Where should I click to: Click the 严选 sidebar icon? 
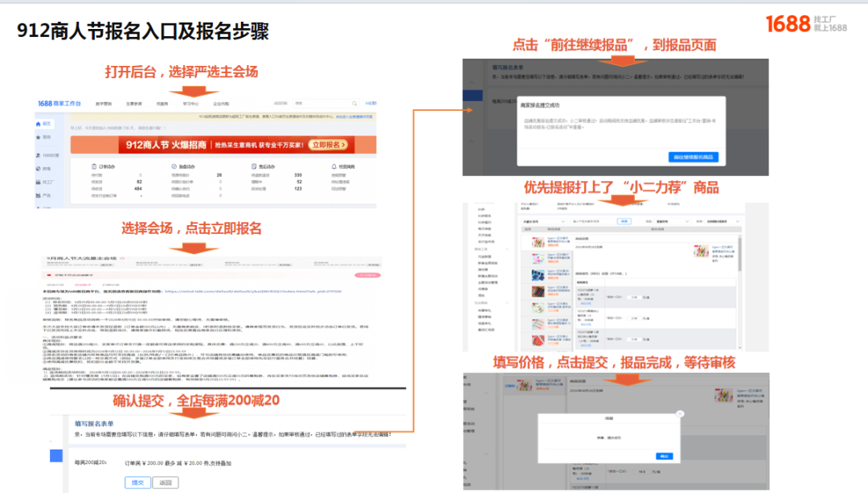39,195
